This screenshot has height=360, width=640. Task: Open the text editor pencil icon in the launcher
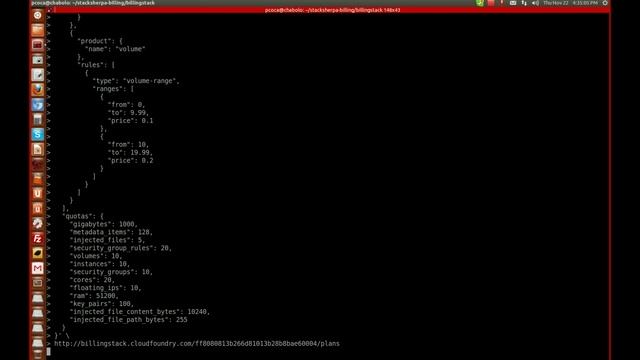click(x=38, y=75)
